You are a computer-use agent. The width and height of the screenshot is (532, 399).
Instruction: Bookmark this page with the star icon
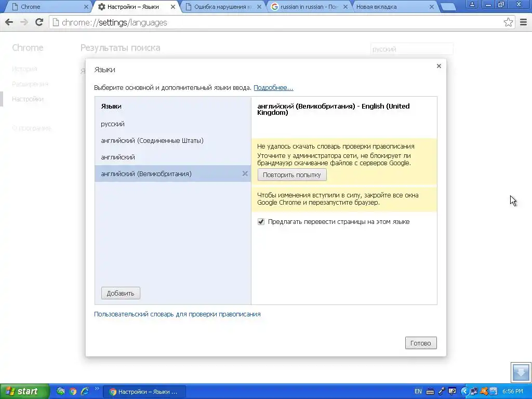[508, 22]
